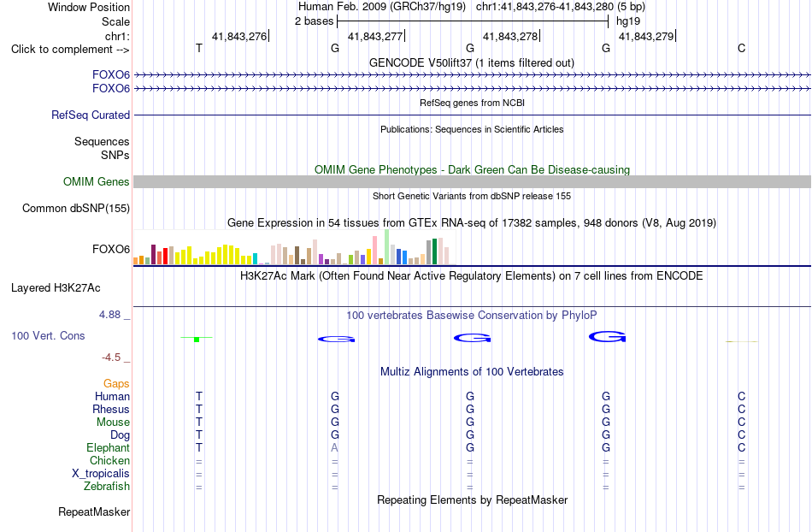812x532 pixels.
Task: Click the tallest light green GTEx bar
Action: coord(387,246)
